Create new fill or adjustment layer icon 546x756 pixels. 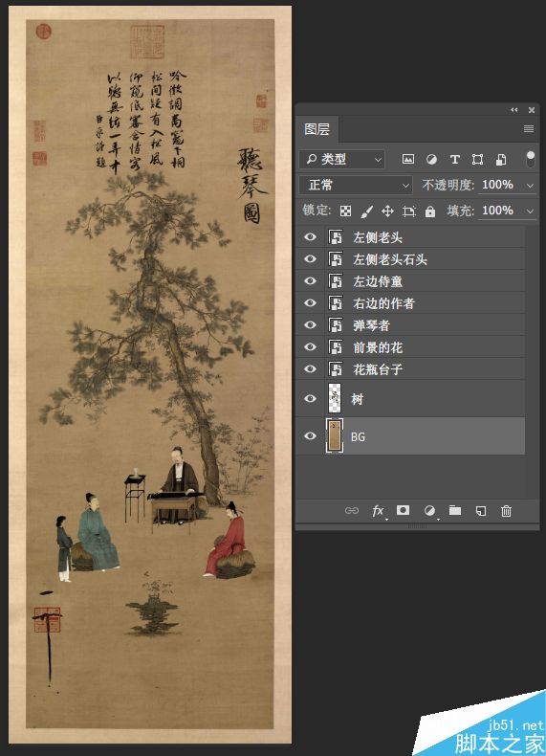pyautogui.click(x=429, y=511)
